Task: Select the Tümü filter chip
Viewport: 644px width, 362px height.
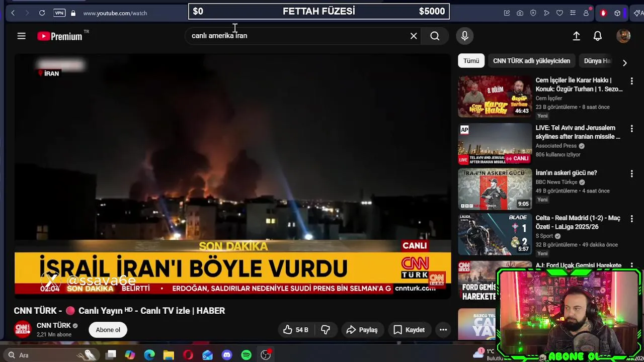Action: (x=471, y=61)
